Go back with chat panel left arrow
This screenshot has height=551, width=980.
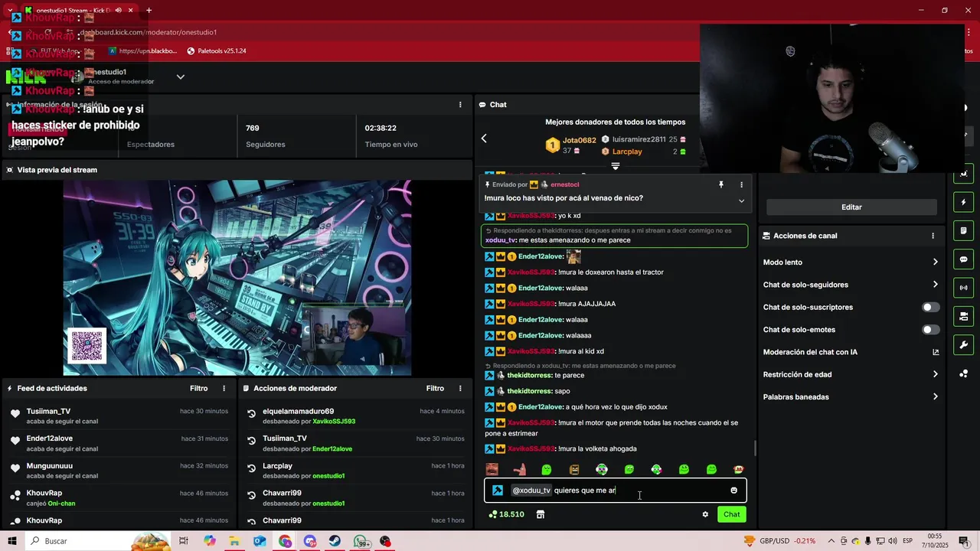[x=484, y=139]
